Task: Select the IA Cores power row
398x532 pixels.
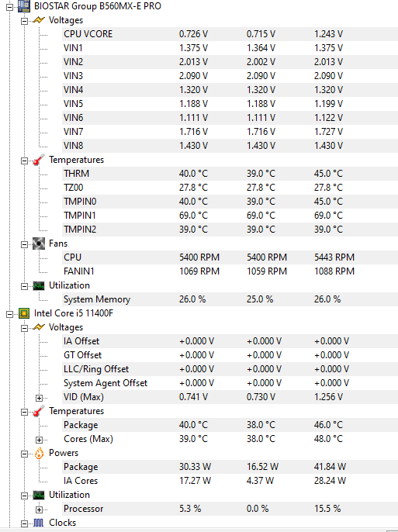Action: (x=230, y=481)
